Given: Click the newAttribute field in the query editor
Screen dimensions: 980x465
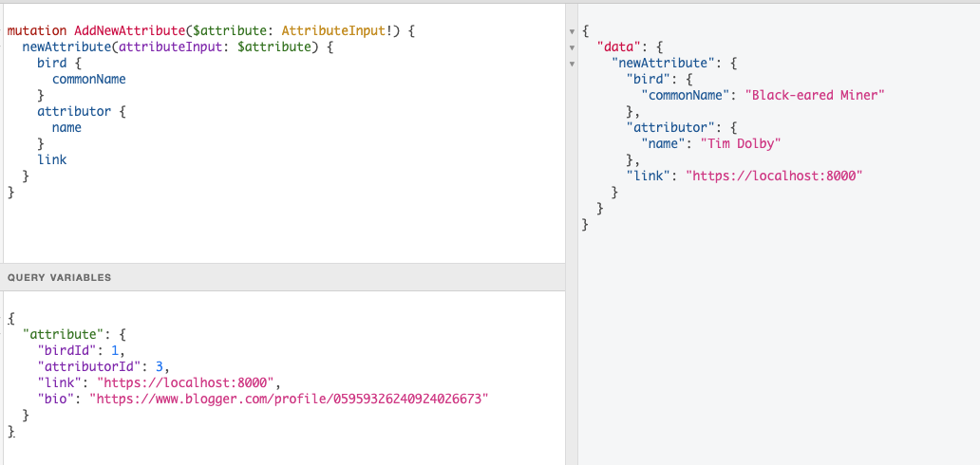Looking at the screenshot, I should [66, 46].
